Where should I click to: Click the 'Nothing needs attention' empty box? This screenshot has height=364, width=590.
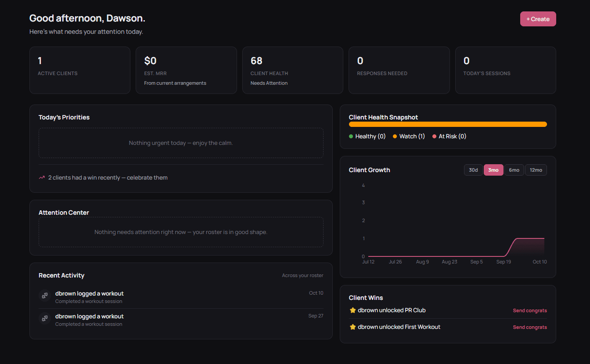point(181,232)
